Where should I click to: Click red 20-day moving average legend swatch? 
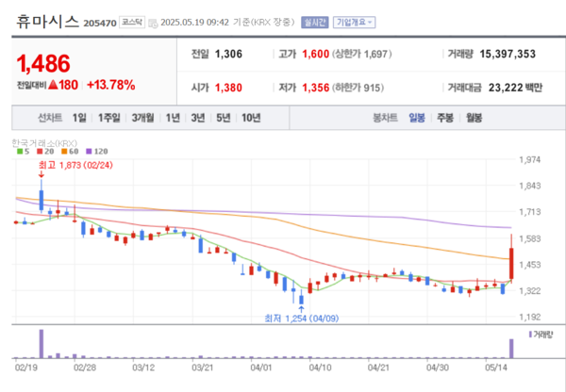coord(40,152)
